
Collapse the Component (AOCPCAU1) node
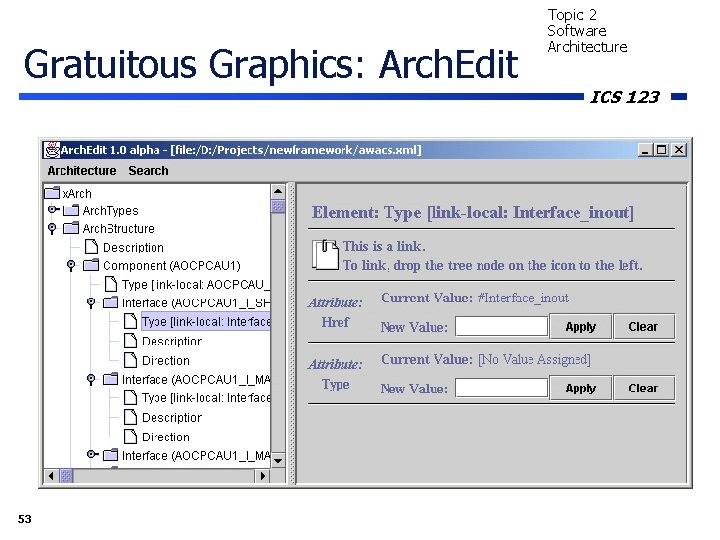pos(71,265)
